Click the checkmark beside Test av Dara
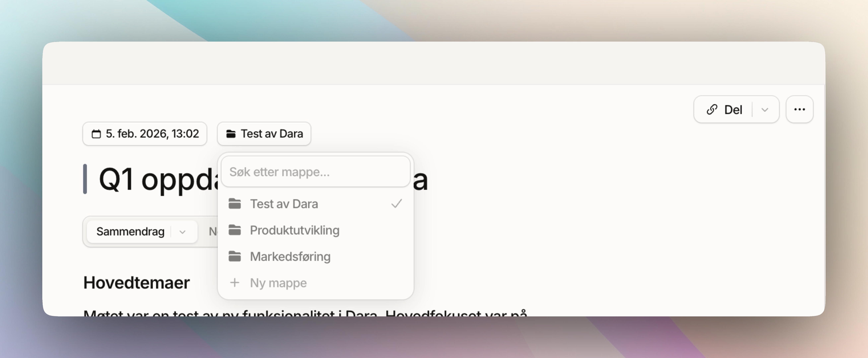868x358 pixels. 396,204
